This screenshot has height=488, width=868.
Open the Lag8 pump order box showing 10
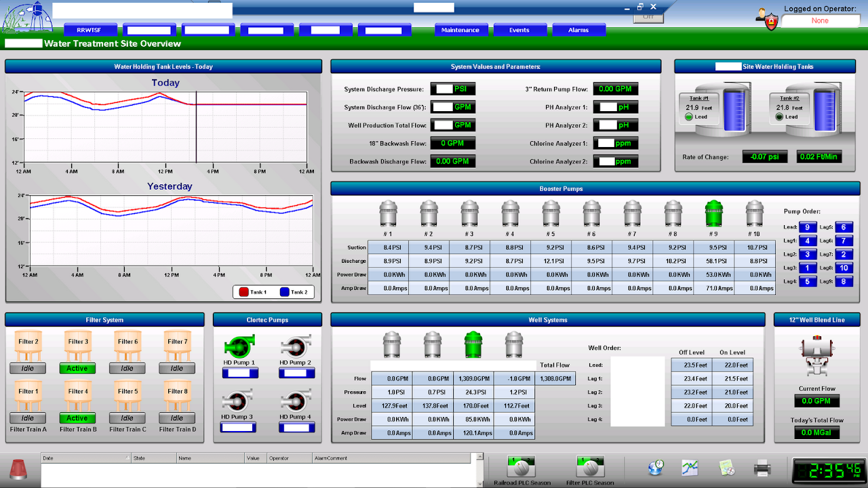click(844, 268)
